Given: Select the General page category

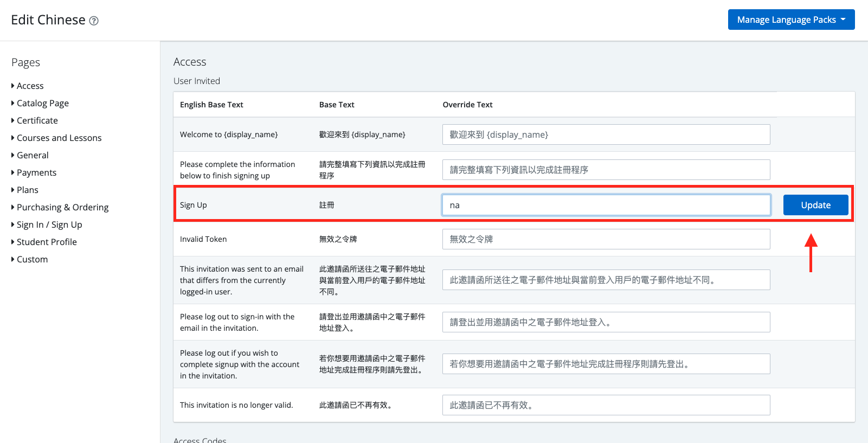Looking at the screenshot, I should pyautogui.click(x=33, y=155).
